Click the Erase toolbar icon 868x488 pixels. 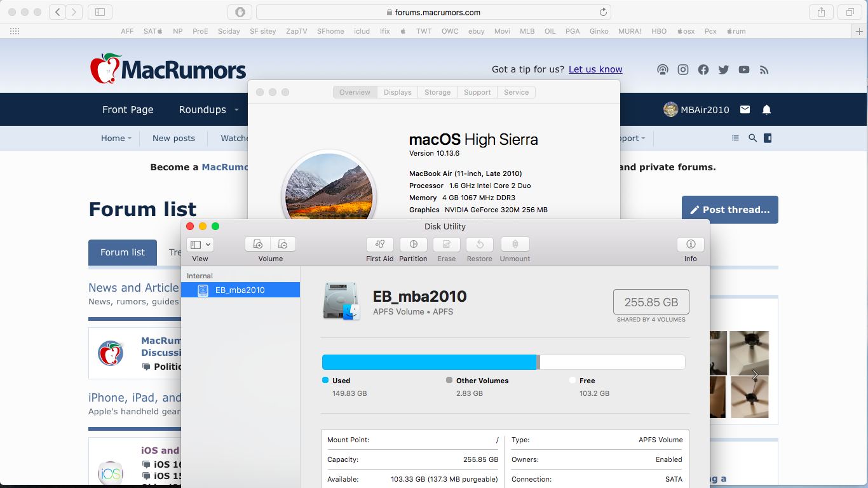[x=447, y=245]
